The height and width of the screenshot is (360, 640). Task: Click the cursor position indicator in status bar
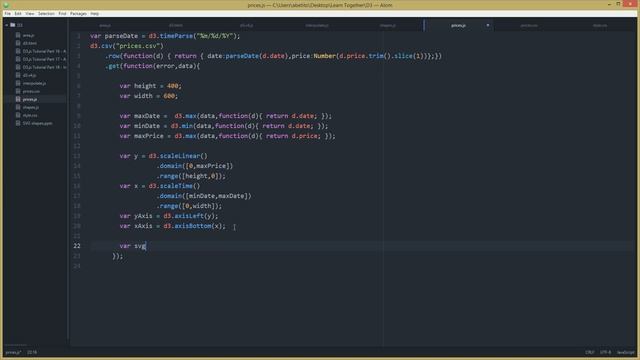[32, 352]
